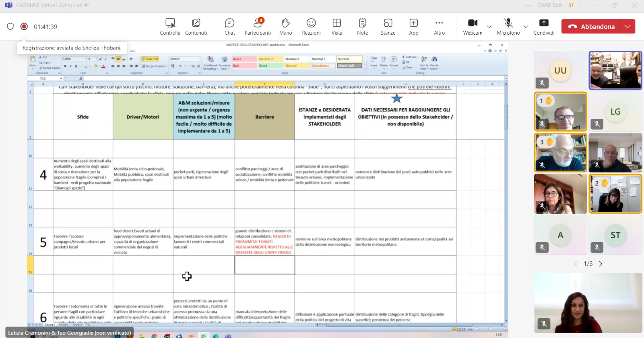Select participant A avatar tile

click(560, 235)
